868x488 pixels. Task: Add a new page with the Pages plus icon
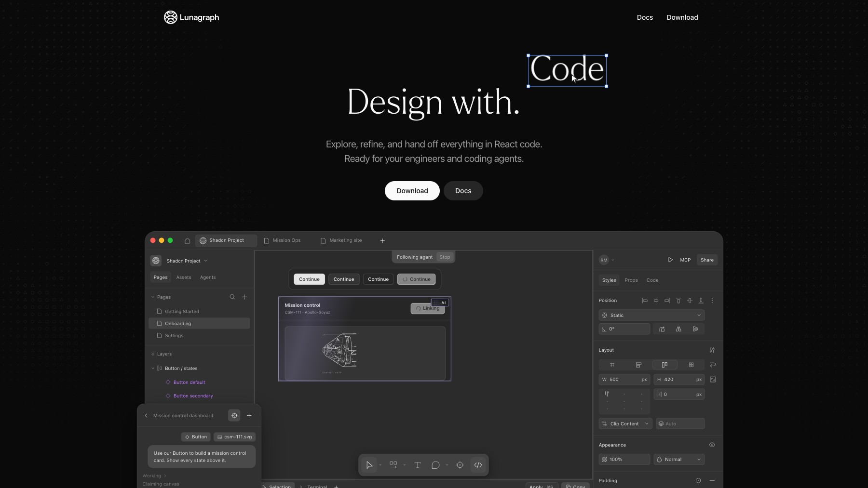(244, 297)
